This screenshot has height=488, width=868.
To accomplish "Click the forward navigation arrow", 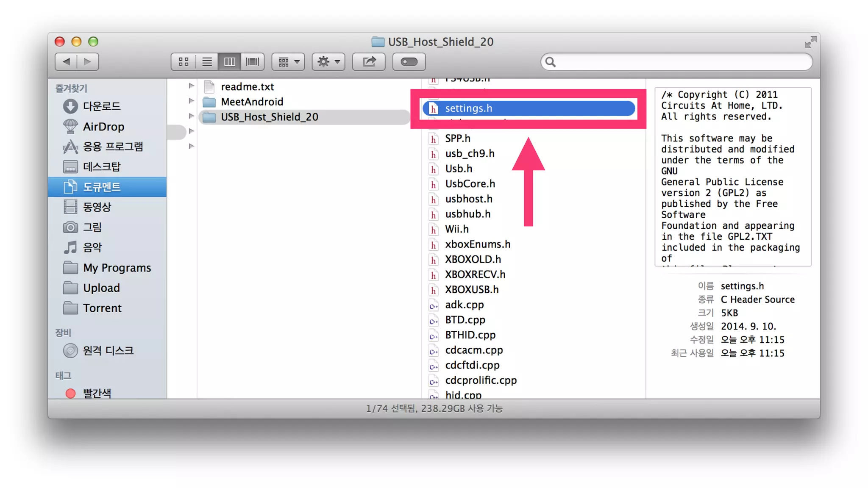I will tap(88, 62).
